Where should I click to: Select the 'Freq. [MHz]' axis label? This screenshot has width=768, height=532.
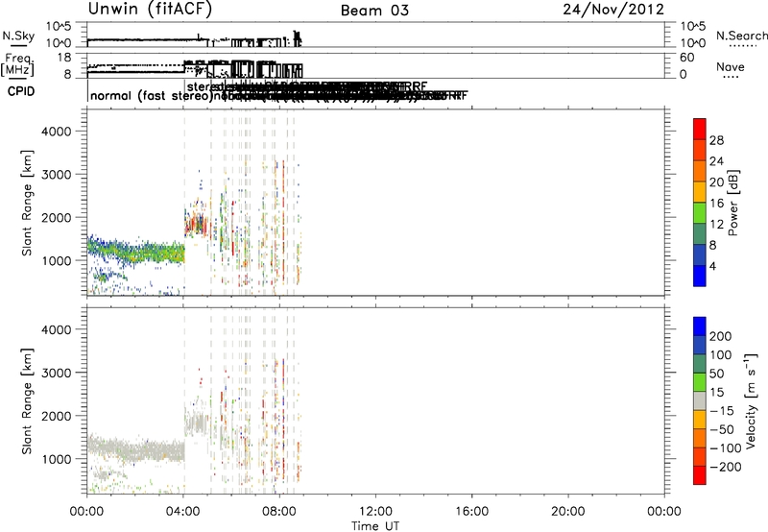[17, 65]
